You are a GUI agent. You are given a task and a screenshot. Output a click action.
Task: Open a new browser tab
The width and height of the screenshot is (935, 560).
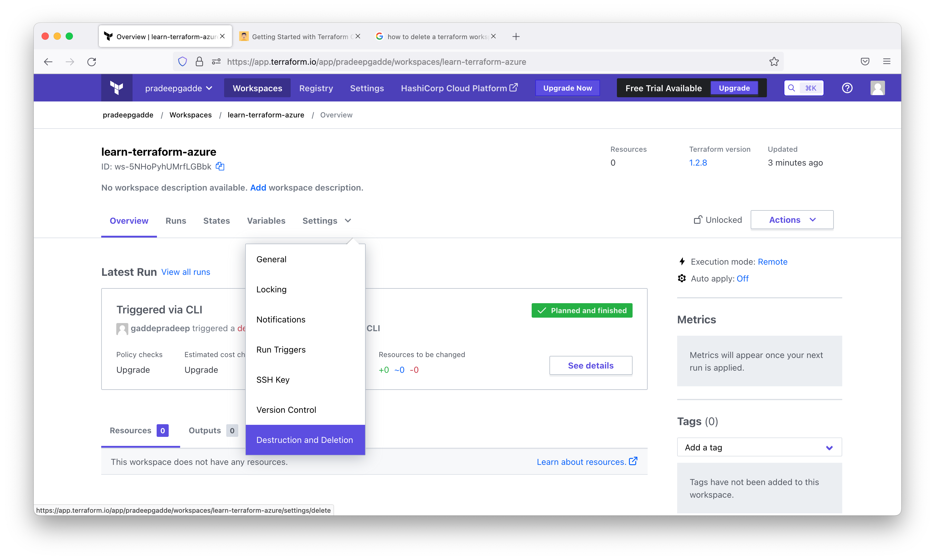(x=516, y=37)
